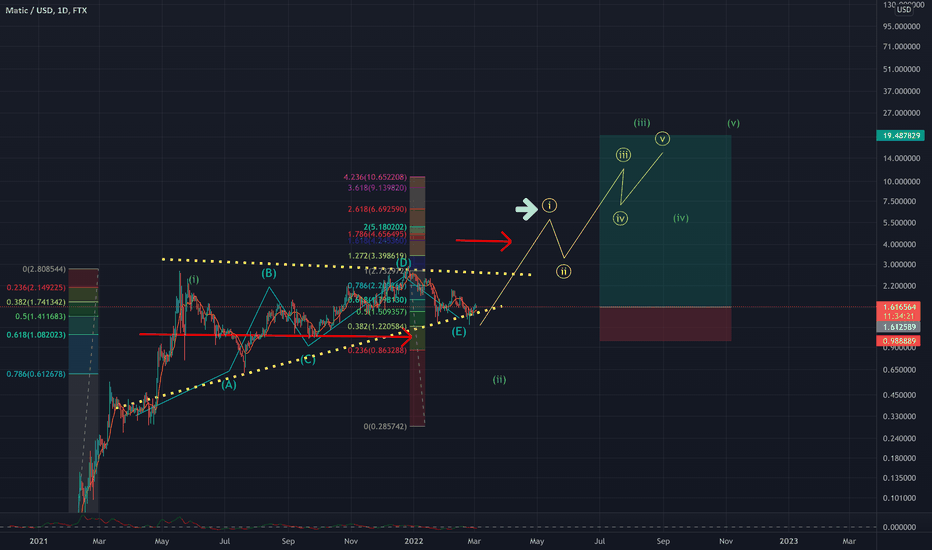Image resolution: width=932 pixels, height=550 pixels.
Task: Select Fibonacci level 0.5(1.411683)
Action: point(40,316)
